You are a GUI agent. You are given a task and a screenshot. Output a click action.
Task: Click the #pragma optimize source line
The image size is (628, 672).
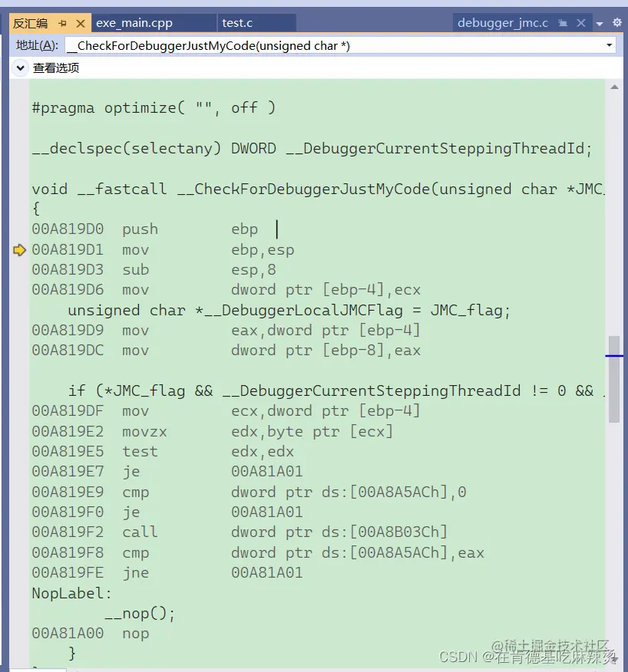point(154,107)
